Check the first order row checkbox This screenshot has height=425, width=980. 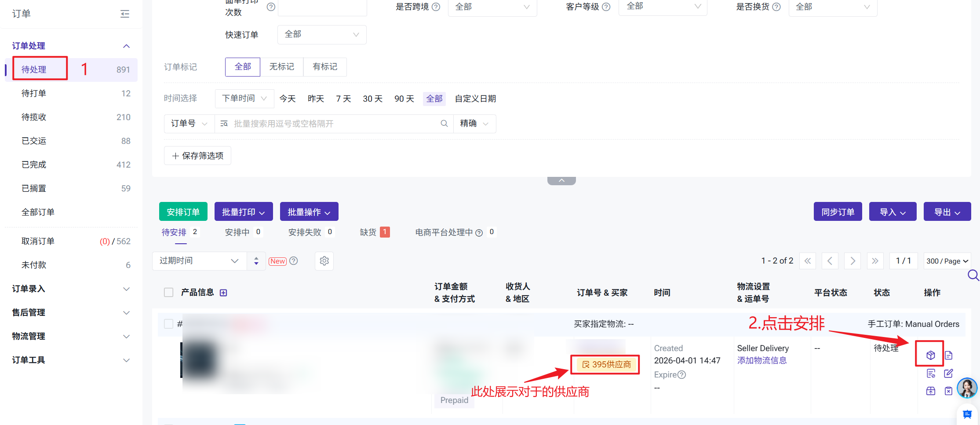(168, 324)
